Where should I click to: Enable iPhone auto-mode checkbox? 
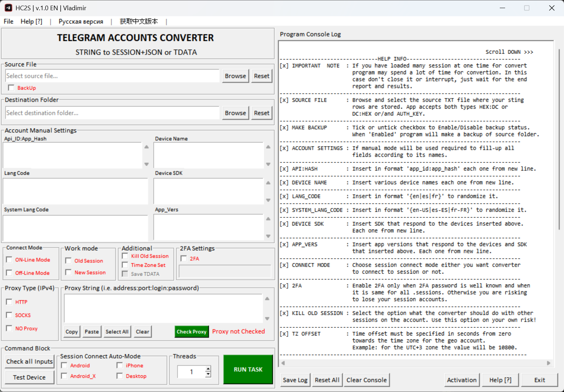[x=120, y=366]
